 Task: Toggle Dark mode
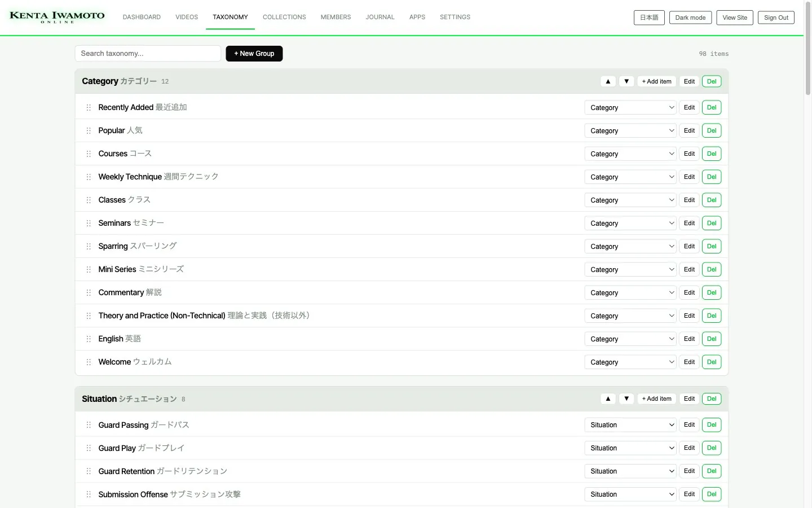(x=690, y=17)
